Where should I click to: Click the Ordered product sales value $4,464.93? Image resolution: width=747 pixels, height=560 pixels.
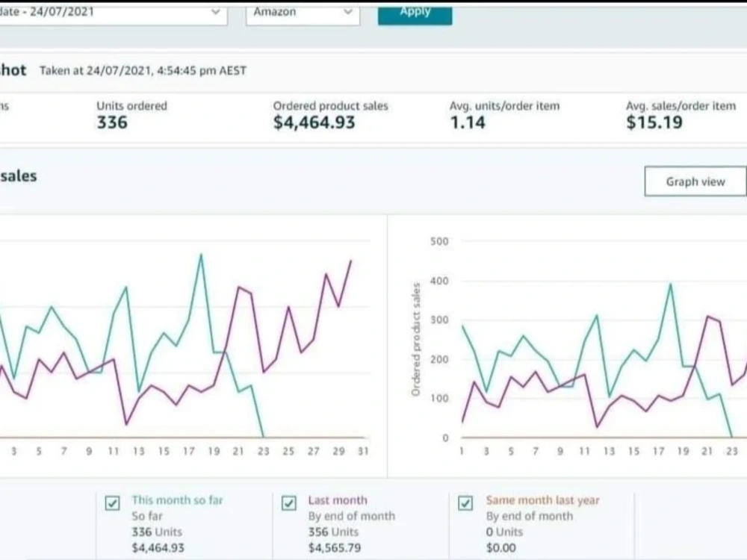pos(314,122)
